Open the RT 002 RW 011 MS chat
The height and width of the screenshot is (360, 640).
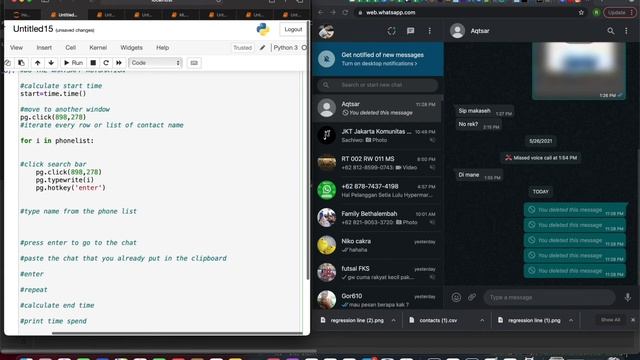point(378,163)
